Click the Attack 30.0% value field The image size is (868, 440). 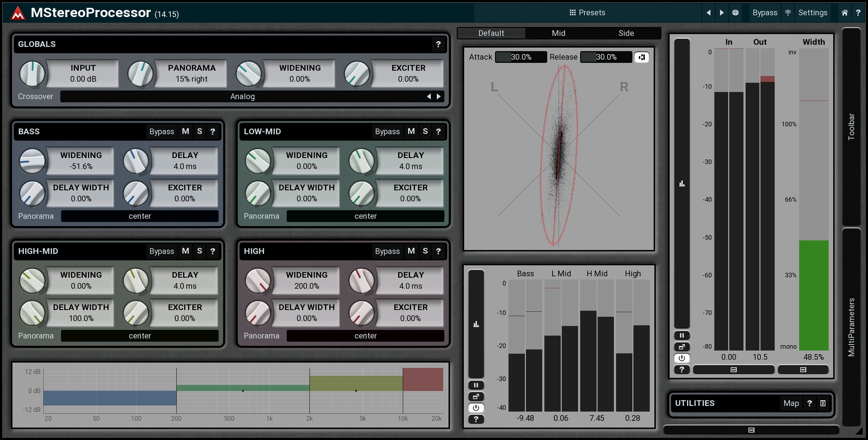[521, 57]
